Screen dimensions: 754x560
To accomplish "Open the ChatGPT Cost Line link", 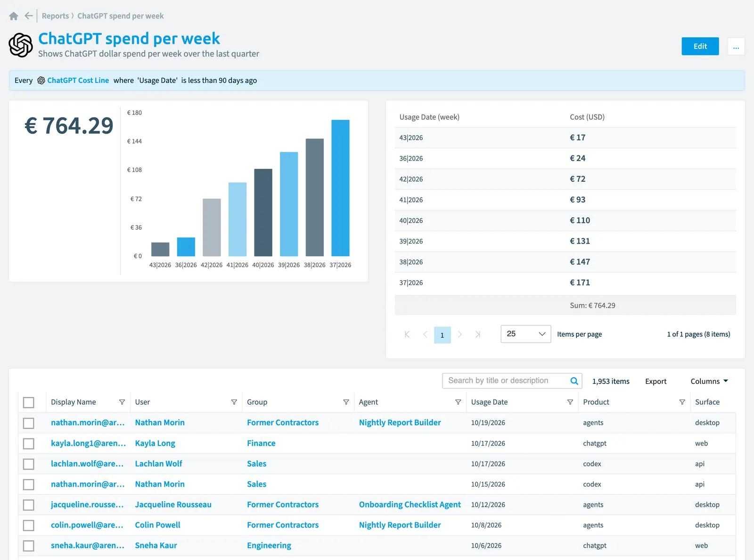I will tap(78, 81).
